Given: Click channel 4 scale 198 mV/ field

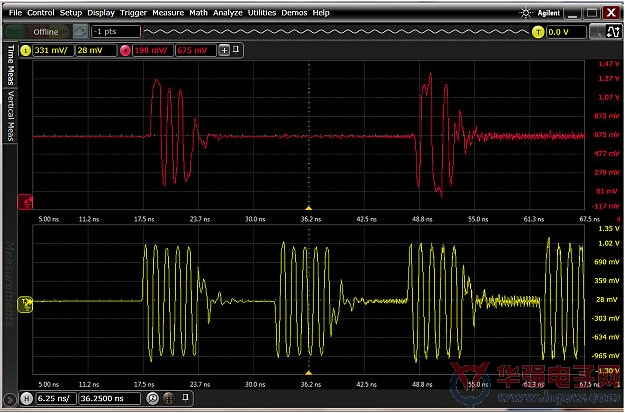Looking at the screenshot, I should 153,51.
